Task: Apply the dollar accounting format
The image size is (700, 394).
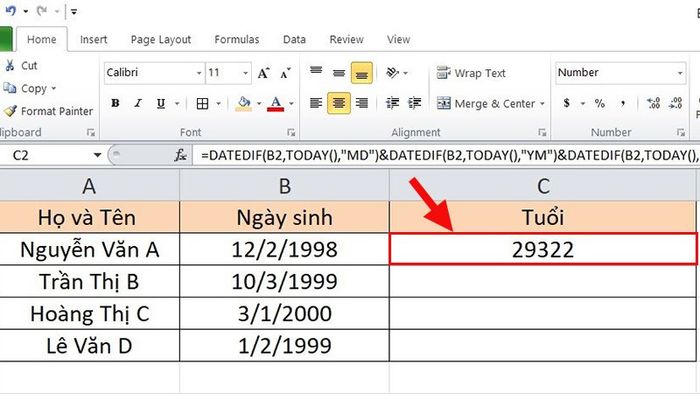Action: (567, 104)
